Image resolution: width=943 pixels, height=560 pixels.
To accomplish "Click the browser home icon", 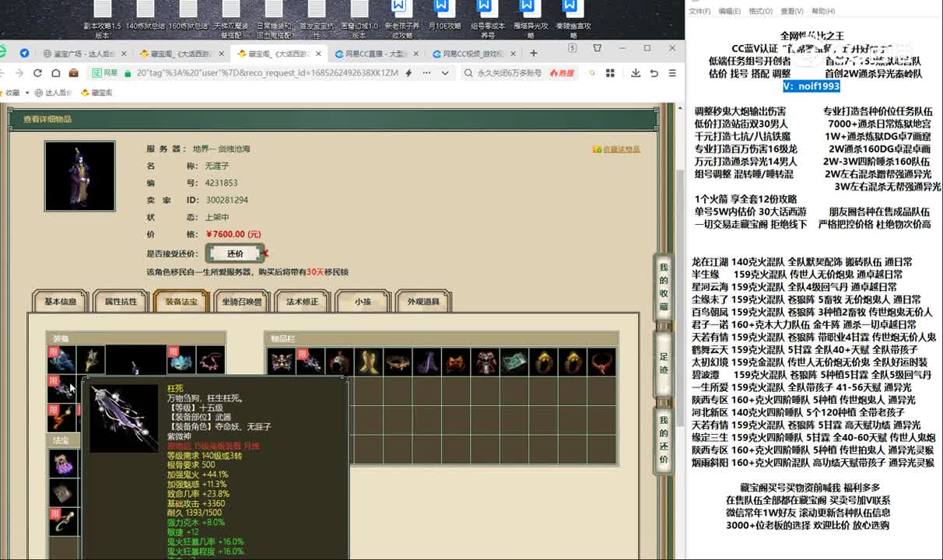I will [x=55, y=73].
